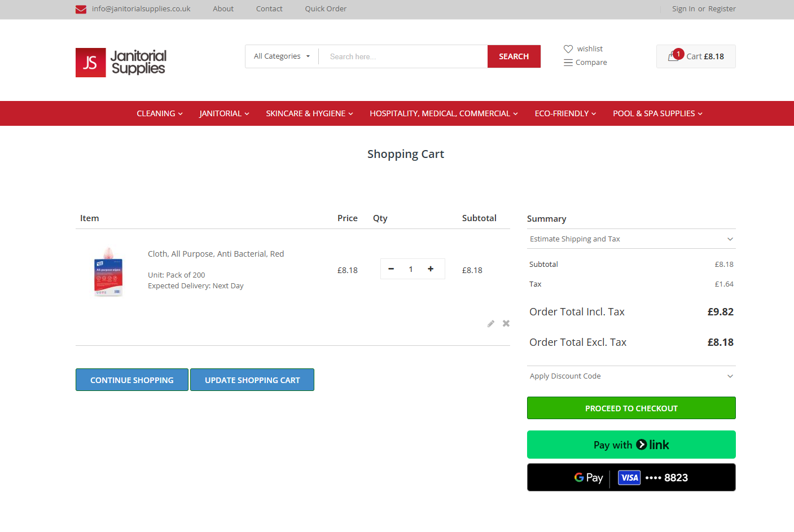The height and width of the screenshot is (532, 794).
Task: Expand Estimate Shipping and Tax section
Action: pyautogui.click(x=631, y=239)
